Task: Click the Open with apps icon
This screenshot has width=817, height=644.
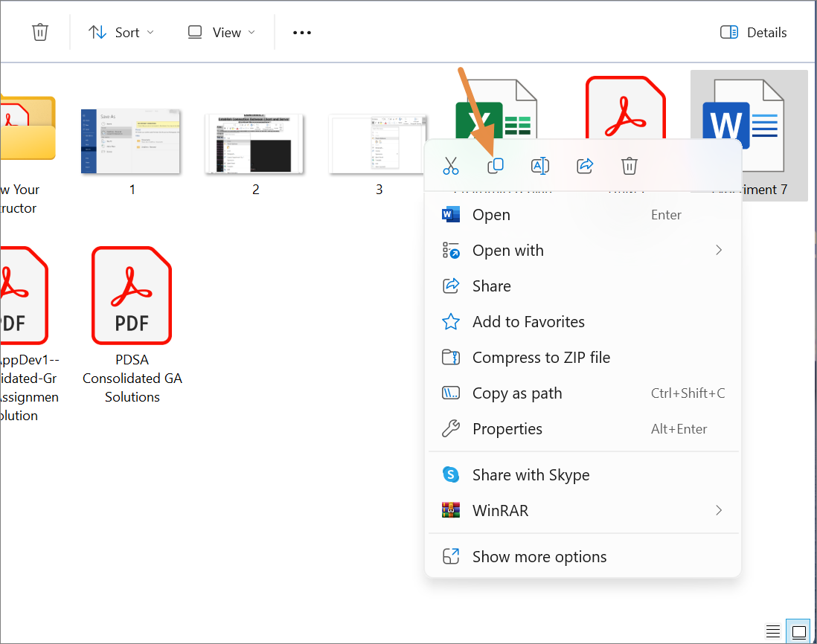Action: tap(451, 251)
